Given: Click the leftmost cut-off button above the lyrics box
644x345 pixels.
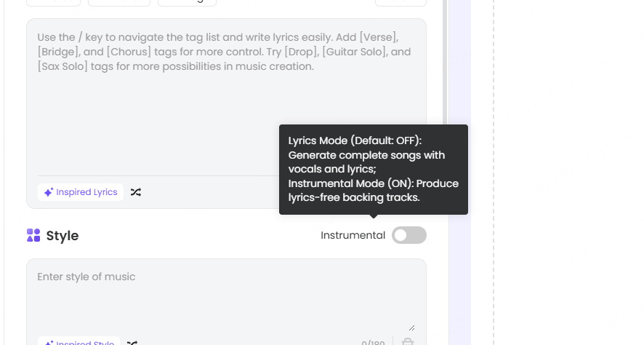Looking at the screenshot, I should (53, 2).
